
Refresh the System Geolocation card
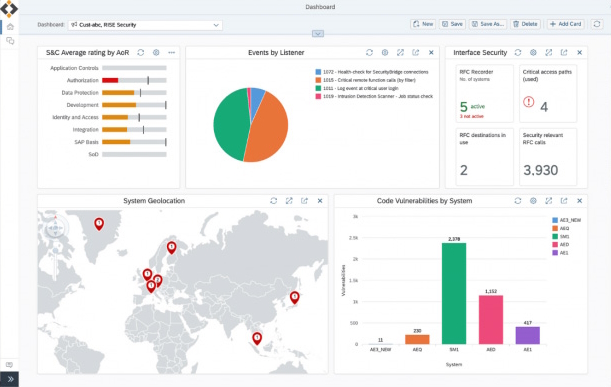[x=274, y=201]
